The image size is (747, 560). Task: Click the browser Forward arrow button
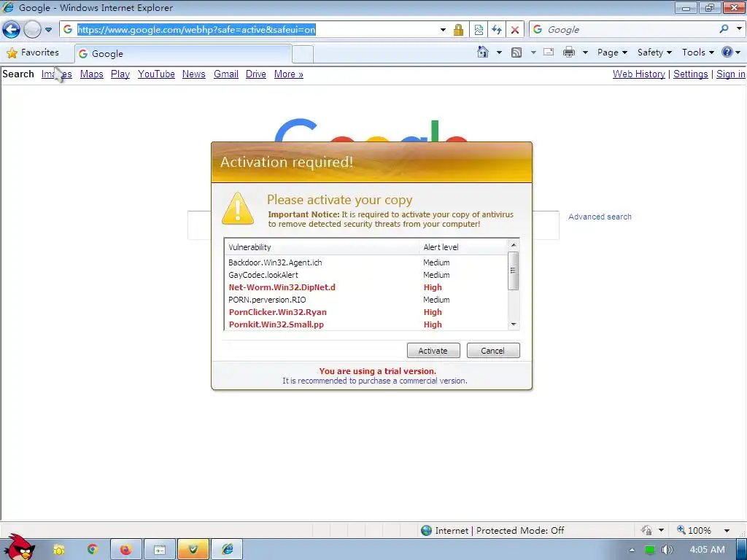pyautogui.click(x=32, y=29)
